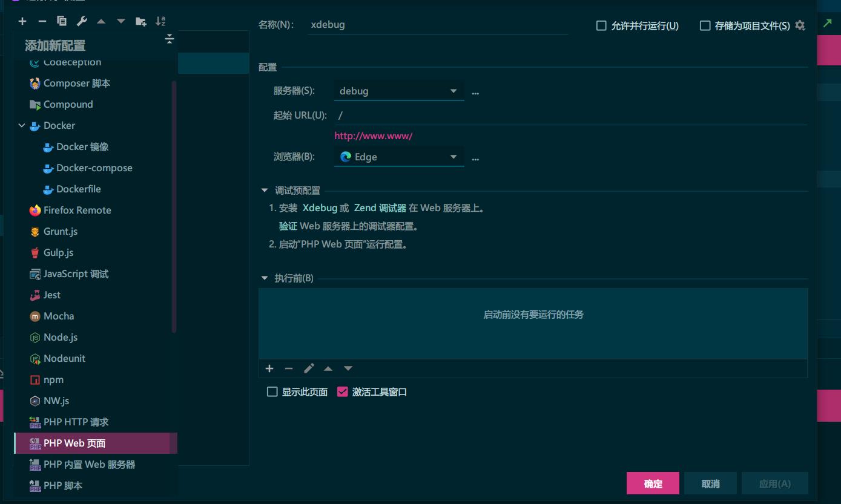Image resolution: width=841 pixels, height=504 pixels.
Task: Choose Docker-compose configuration type
Action: (96, 168)
